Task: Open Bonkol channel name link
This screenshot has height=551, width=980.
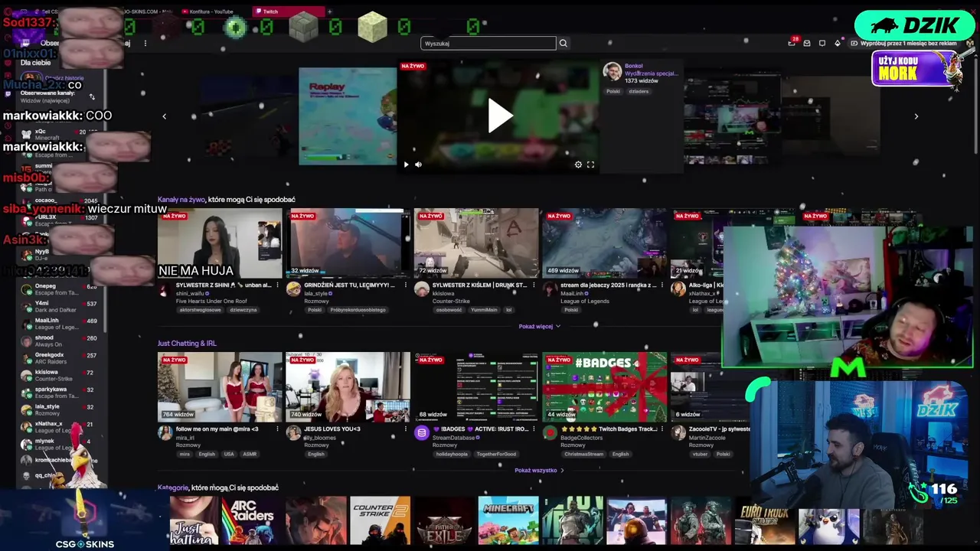Action: [x=634, y=66]
